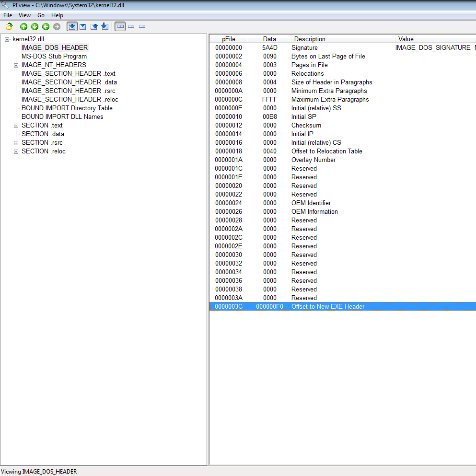Click status bar Viewing IMAGE_DOS_HEADER text
The height and width of the screenshot is (476, 476).
tap(39, 472)
